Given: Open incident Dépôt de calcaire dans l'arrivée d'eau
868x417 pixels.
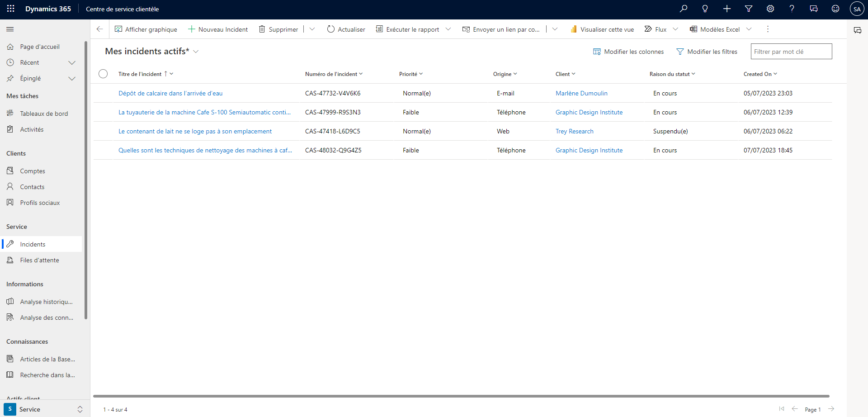Looking at the screenshot, I should (x=170, y=93).
